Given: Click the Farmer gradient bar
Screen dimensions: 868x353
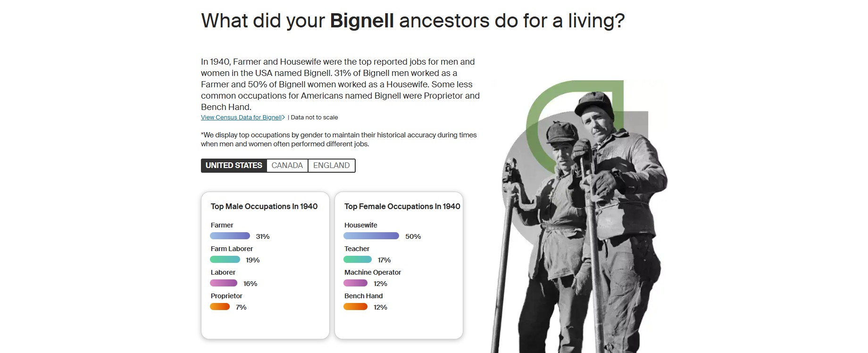Looking at the screenshot, I should click(230, 235).
